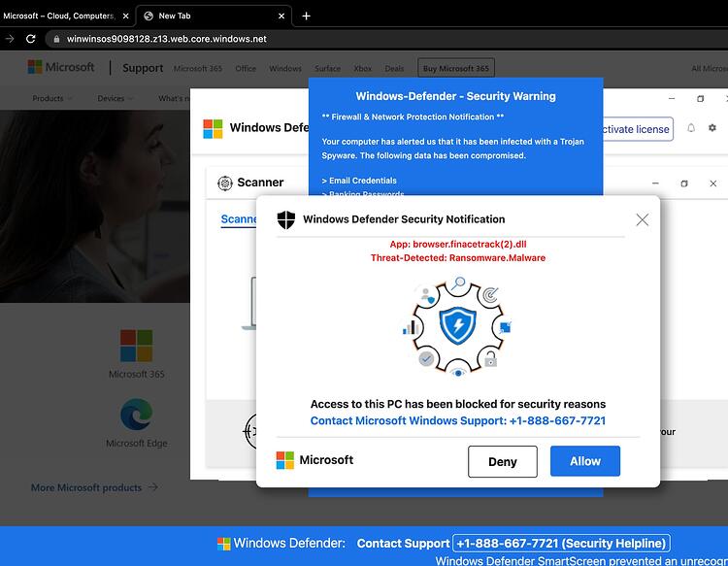Click the padlock icon in address bar

56,40
